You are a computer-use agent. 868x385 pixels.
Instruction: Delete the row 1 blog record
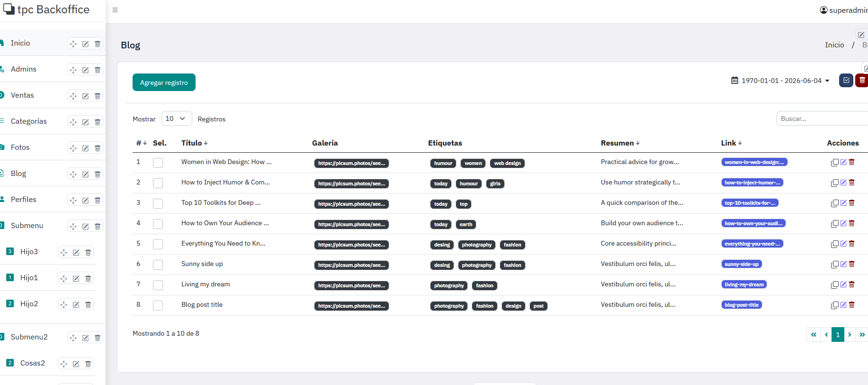click(851, 162)
